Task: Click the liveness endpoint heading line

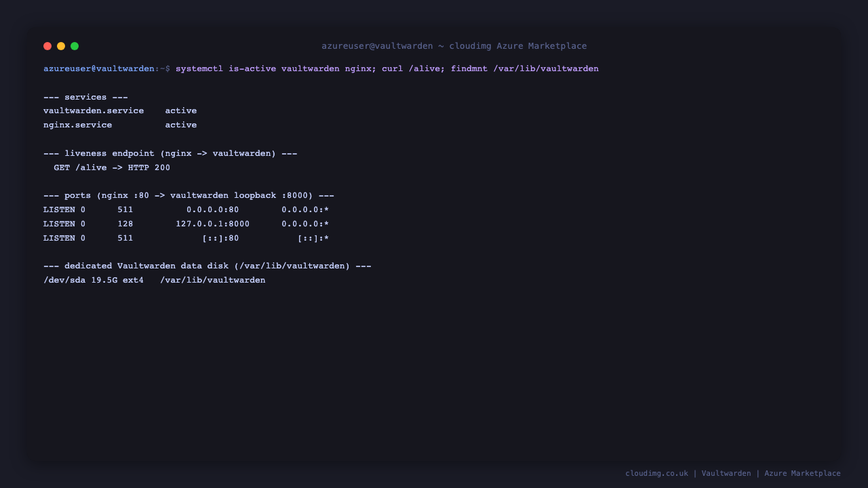Action: click(170, 153)
